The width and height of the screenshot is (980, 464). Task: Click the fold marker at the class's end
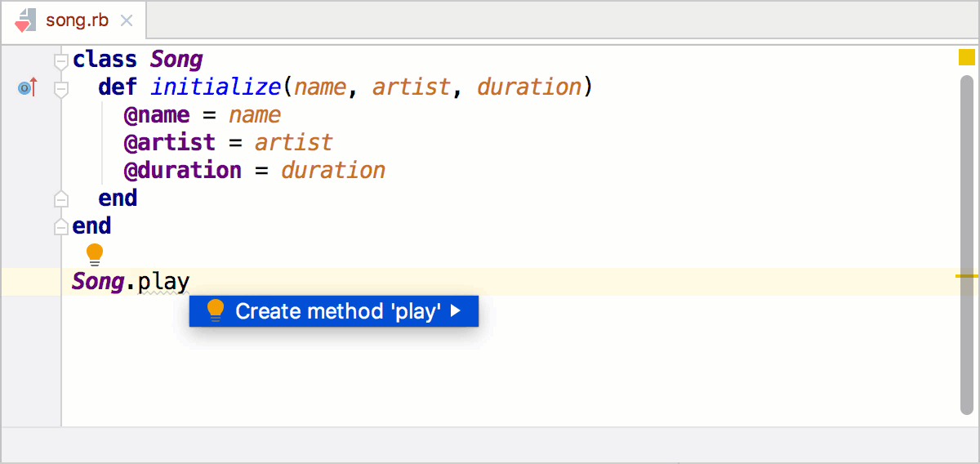[x=60, y=226]
